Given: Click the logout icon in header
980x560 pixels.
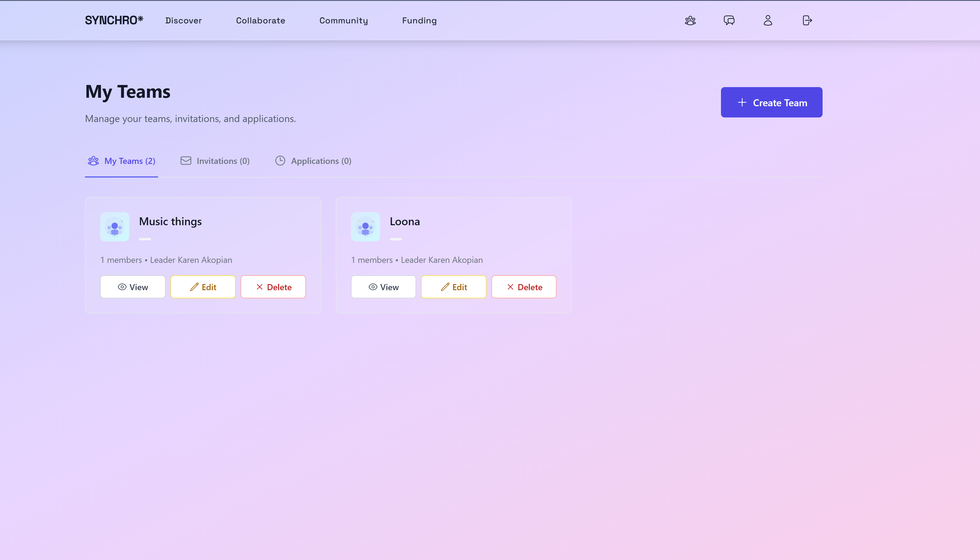Looking at the screenshot, I should pyautogui.click(x=807, y=20).
